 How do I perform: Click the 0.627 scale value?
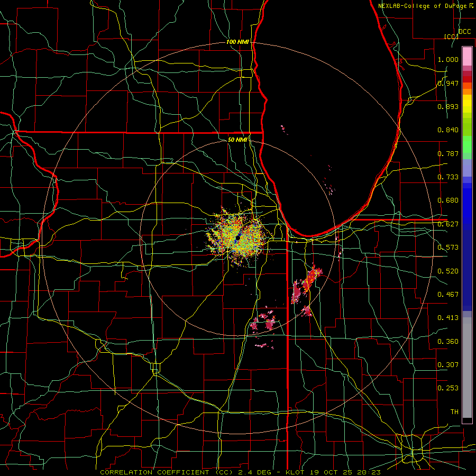point(448,224)
